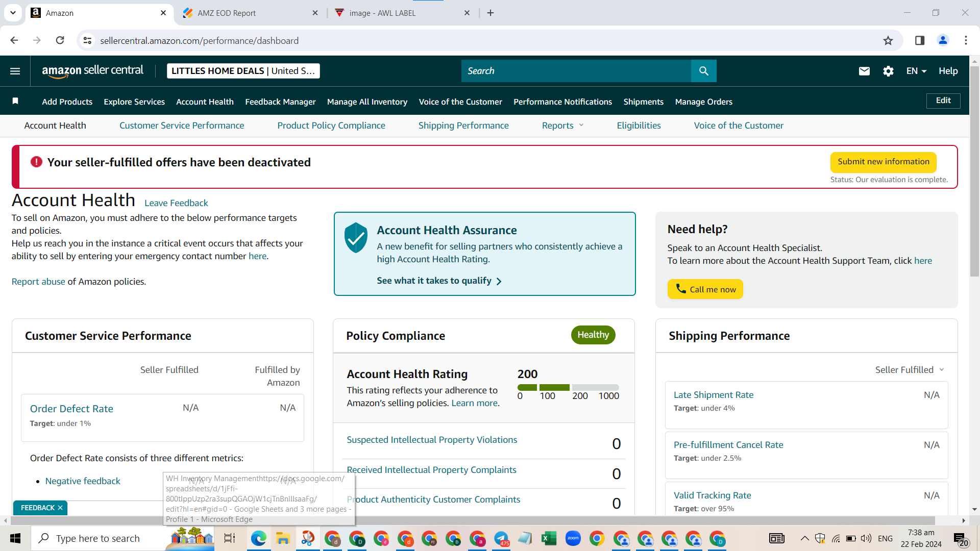
Task: Open Manage All Inventory from favorites bar
Action: [367, 102]
